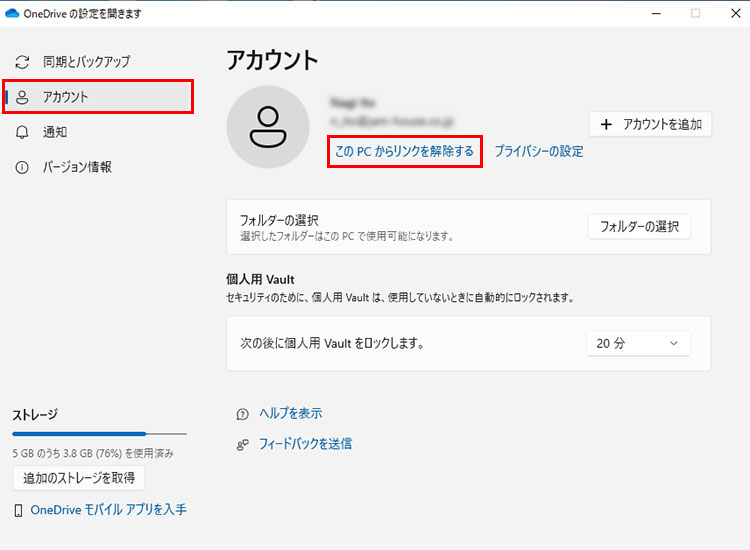This screenshot has width=750, height=550.
Task: Open プライバシーの設定 link
Action: pos(538,152)
